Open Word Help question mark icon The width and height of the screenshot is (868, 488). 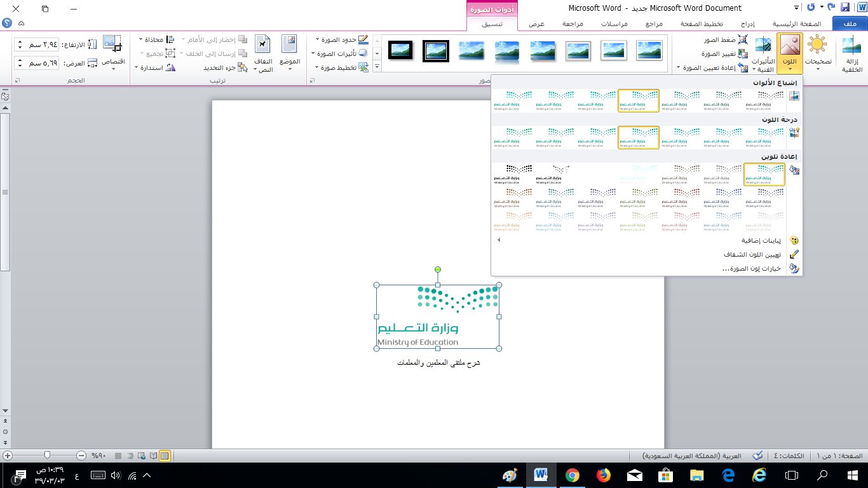pos(7,23)
